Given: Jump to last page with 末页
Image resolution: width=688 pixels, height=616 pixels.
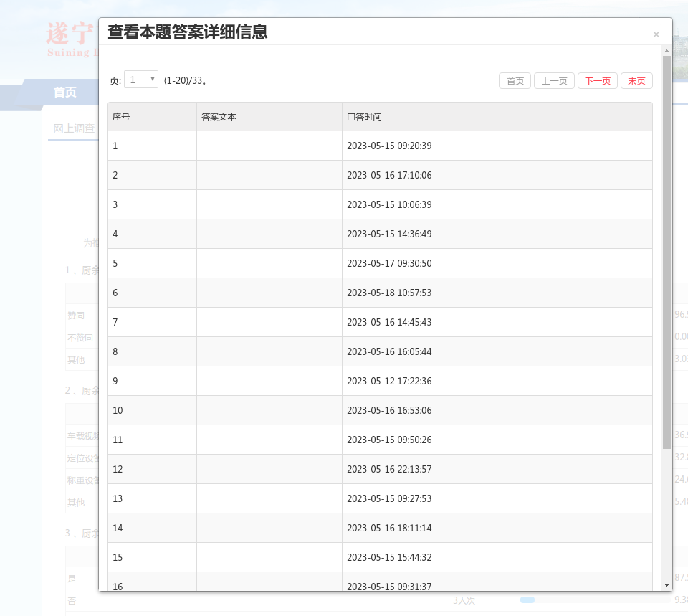Looking at the screenshot, I should pos(636,81).
